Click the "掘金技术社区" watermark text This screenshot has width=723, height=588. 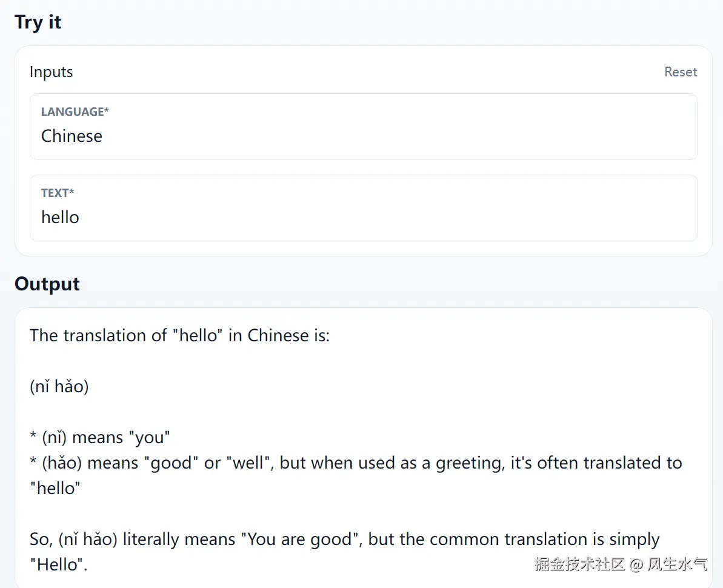pyautogui.click(x=579, y=564)
